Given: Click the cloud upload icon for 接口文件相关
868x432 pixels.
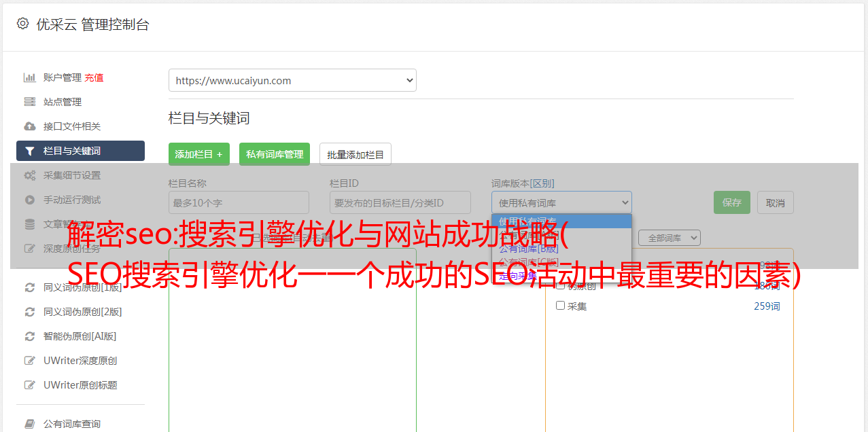Looking at the screenshot, I should tap(29, 126).
